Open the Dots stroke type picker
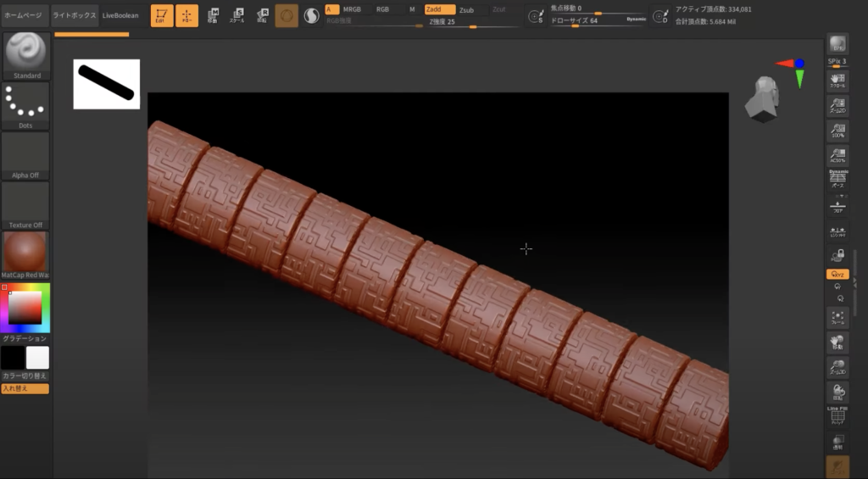This screenshot has height=479, width=868. click(25, 106)
